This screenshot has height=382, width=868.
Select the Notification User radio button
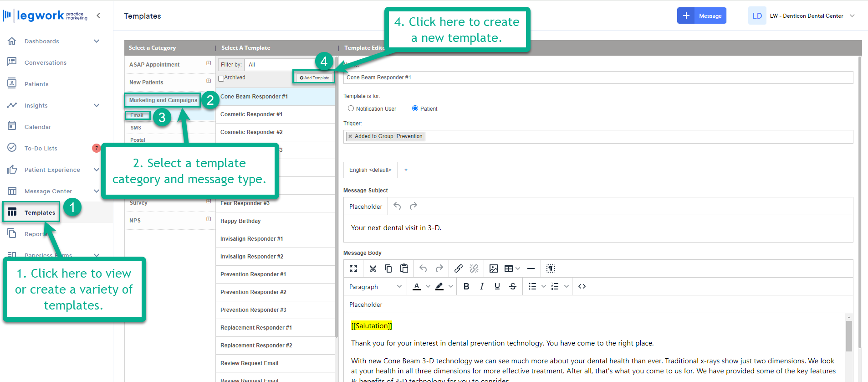[351, 108]
